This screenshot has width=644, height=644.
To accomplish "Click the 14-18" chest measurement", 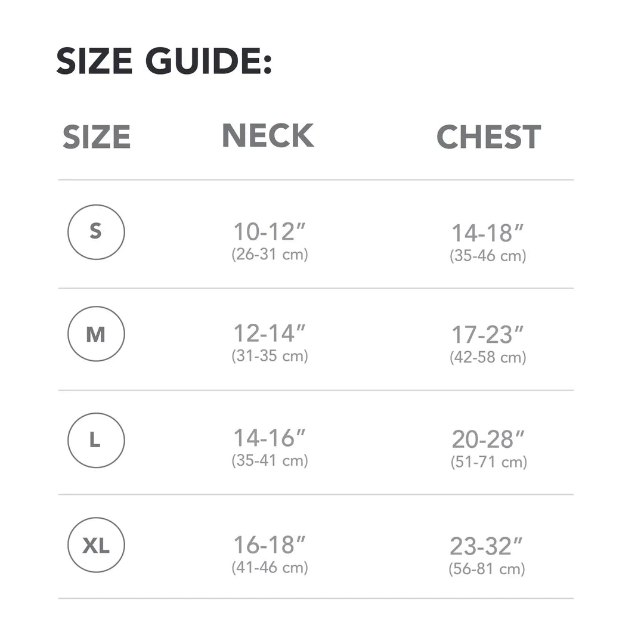I will pos(488,233).
